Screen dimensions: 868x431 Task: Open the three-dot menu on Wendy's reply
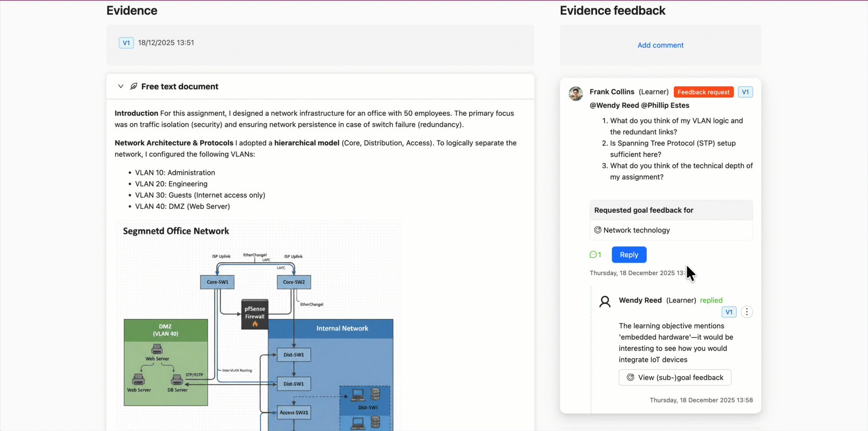point(746,312)
